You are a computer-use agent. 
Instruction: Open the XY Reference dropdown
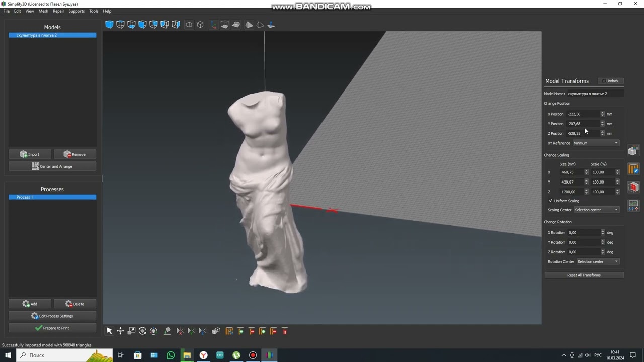pos(596,143)
